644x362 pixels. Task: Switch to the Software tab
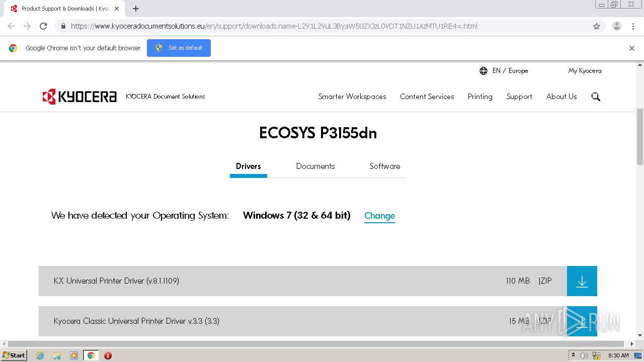pyautogui.click(x=385, y=166)
